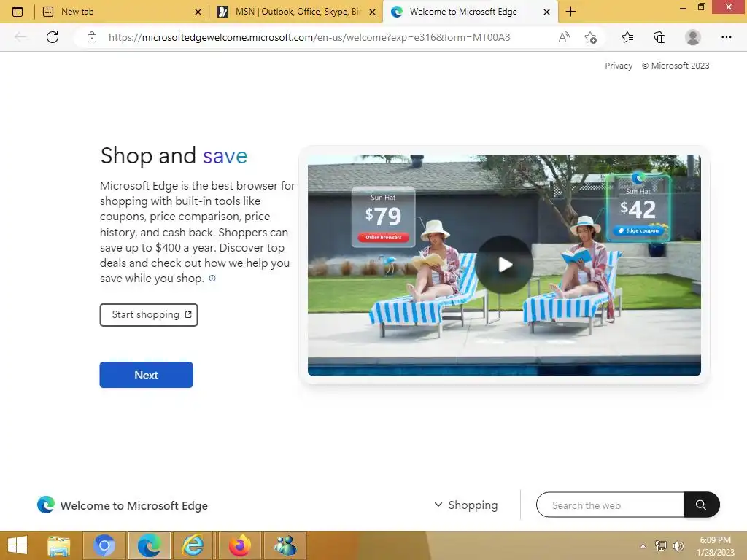Minimize the Edge window

(683, 8)
